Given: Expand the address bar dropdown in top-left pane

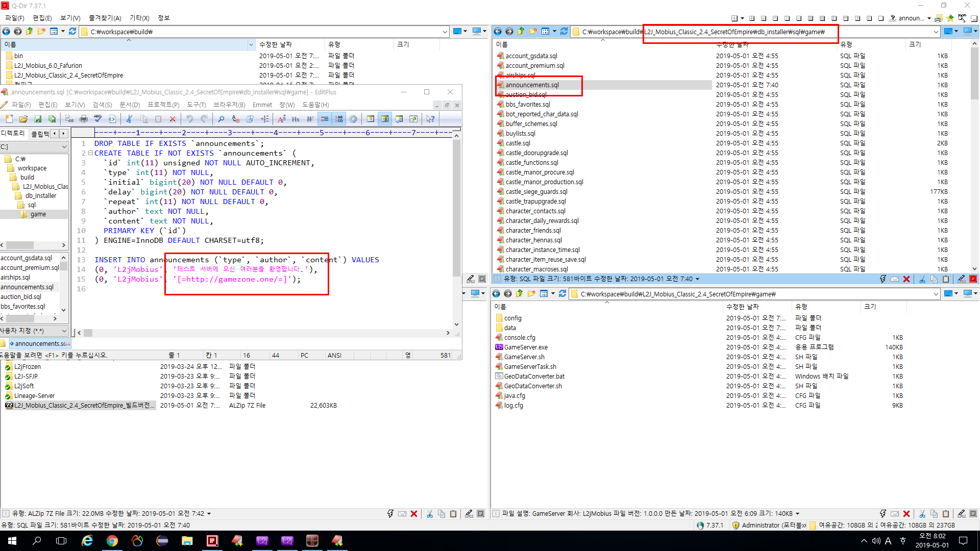Looking at the screenshot, I should [x=445, y=32].
